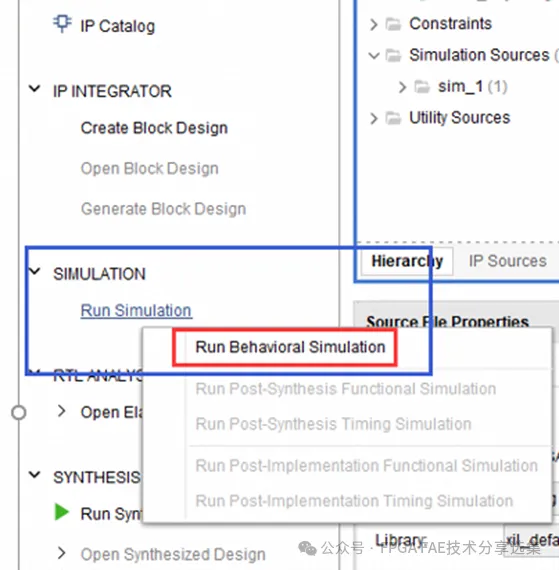Select the Hierarchy tab
This screenshot has width=559, height=570.
407,261
